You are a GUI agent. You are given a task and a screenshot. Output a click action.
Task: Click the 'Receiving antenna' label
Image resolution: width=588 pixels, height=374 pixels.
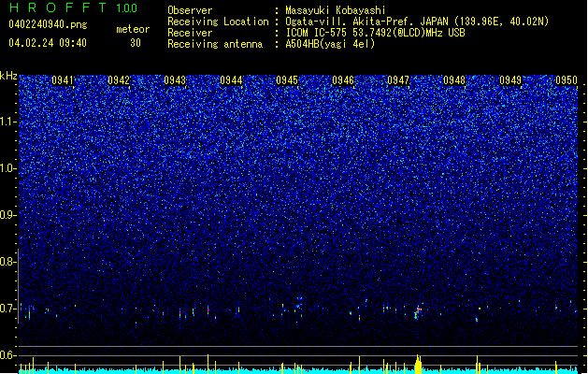pyautogui.click(x=215, y=44)
